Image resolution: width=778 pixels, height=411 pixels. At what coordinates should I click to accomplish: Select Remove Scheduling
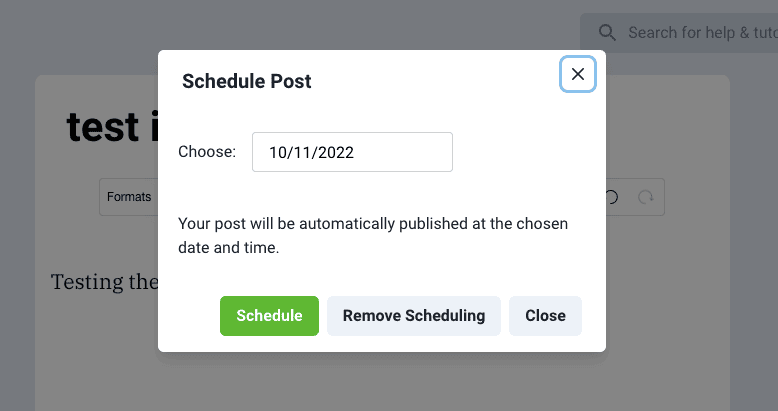pos(413,316)
